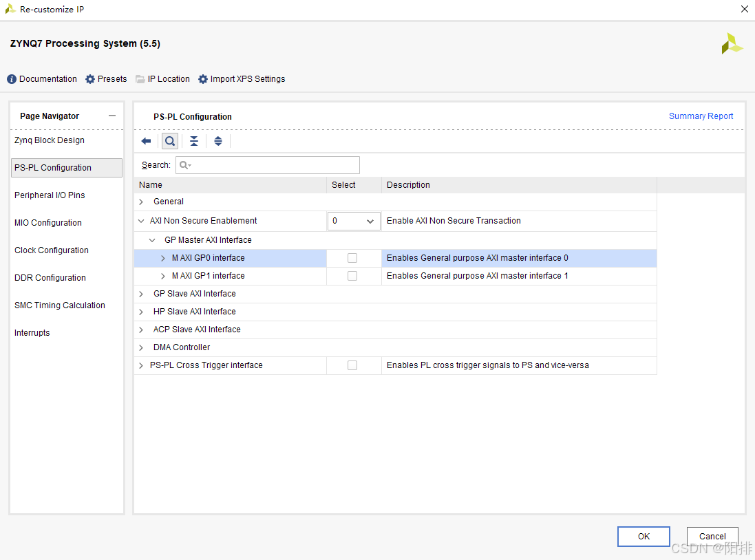Click Import XPS Settings

(242, 79)
